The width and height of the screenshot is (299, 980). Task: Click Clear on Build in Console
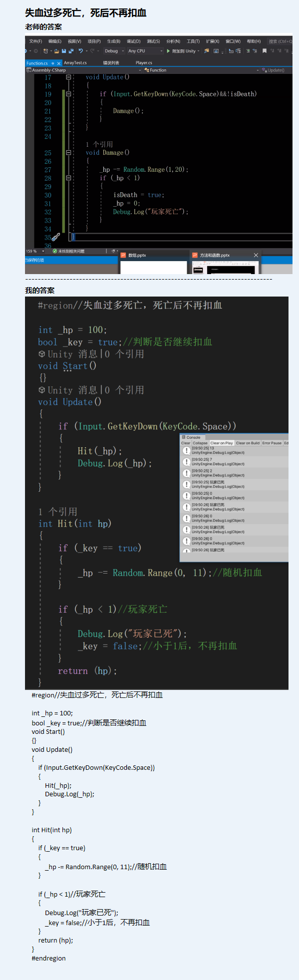point(248,443)
